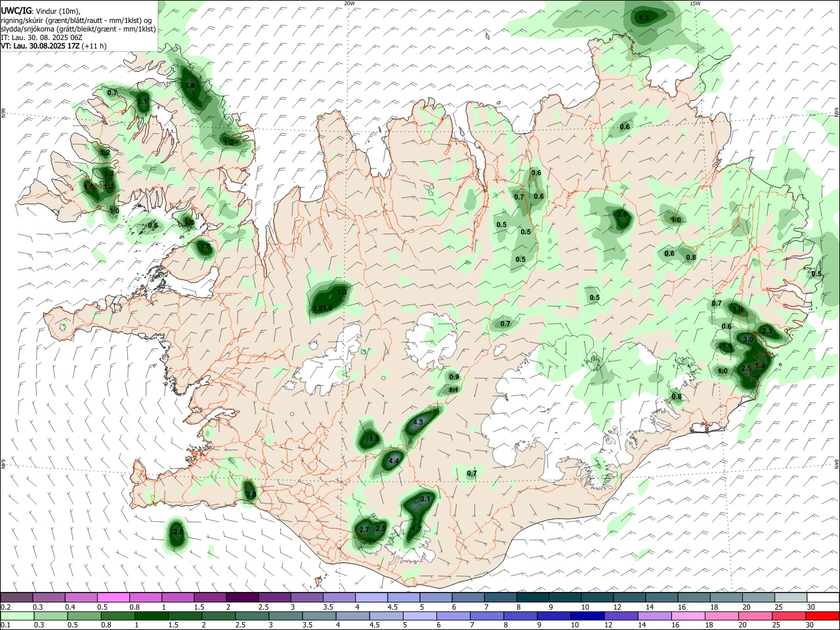Click the '25' label on the upper legend row
840x630 pixels.
click(x=779, y=607)
